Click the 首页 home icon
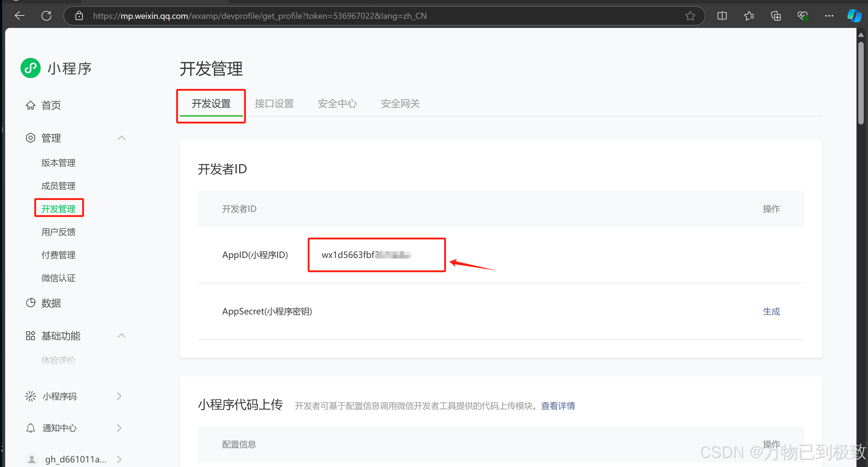Image resolution: width=868 pixels, height=467 pixels. click(30, 105)
